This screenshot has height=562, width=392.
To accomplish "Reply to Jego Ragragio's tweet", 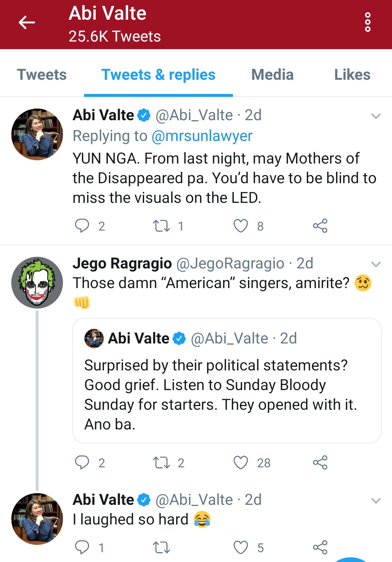I will coord(82,463).
